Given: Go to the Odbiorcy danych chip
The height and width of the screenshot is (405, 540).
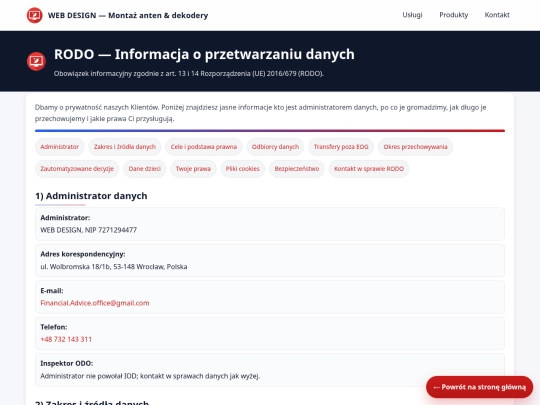Looking at the screenshot, I should click(x=275, y=147).
